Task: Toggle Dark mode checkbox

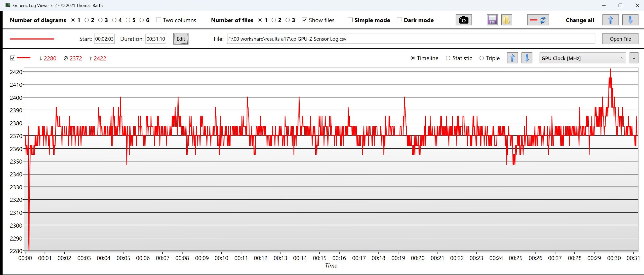Action: (x=399, y=20)
